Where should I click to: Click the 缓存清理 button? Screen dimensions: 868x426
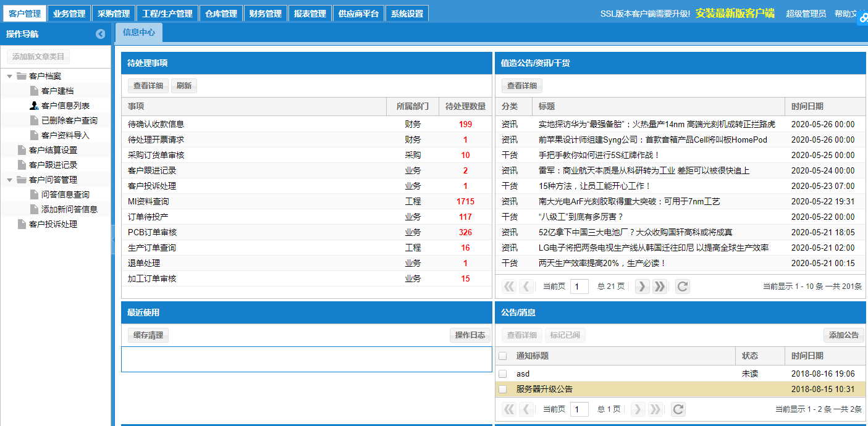click(x=148, y=335)
